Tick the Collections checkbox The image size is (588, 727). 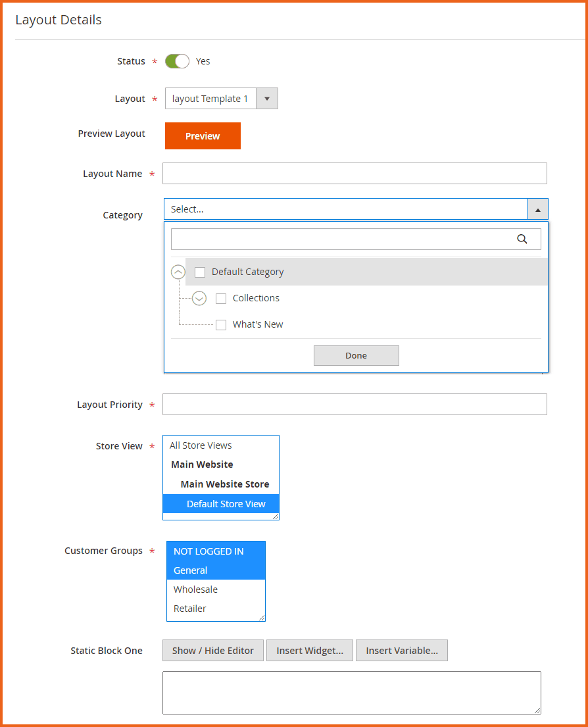point(221,299)
